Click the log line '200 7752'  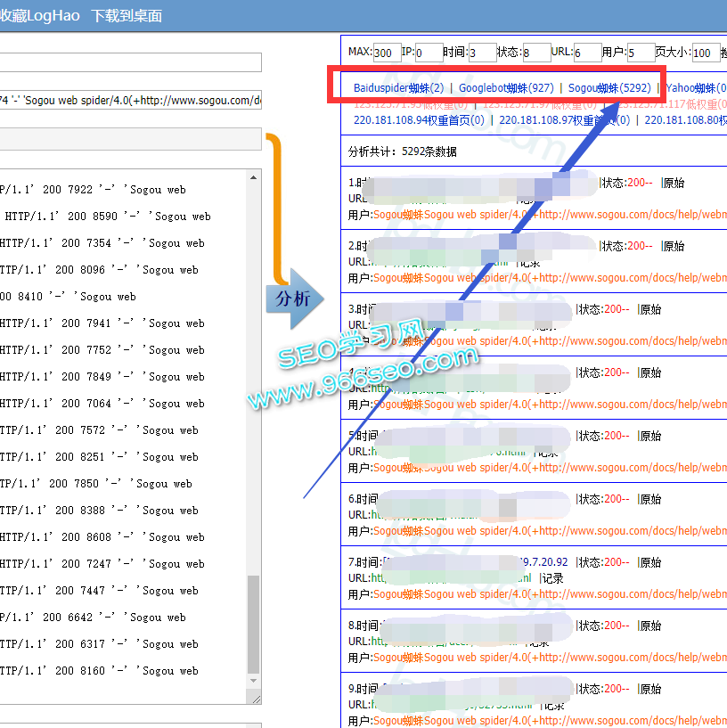(102, 350)
